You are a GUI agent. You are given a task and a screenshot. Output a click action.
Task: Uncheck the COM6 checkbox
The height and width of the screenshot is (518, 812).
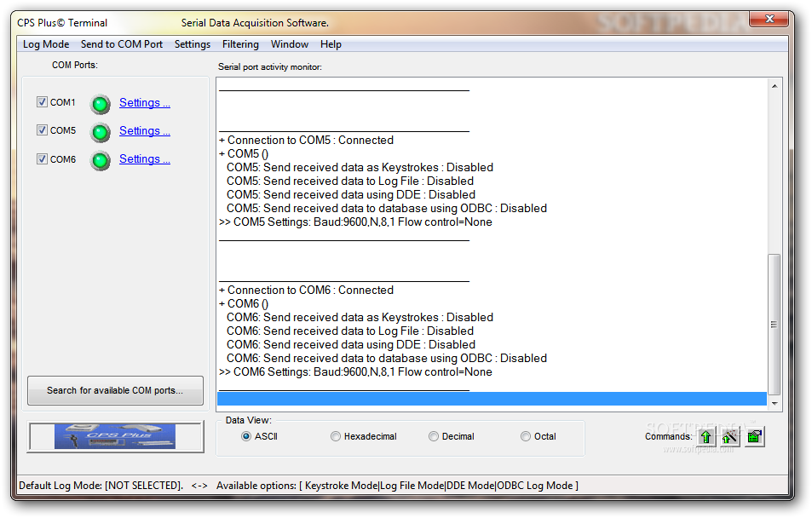point(42,159)
